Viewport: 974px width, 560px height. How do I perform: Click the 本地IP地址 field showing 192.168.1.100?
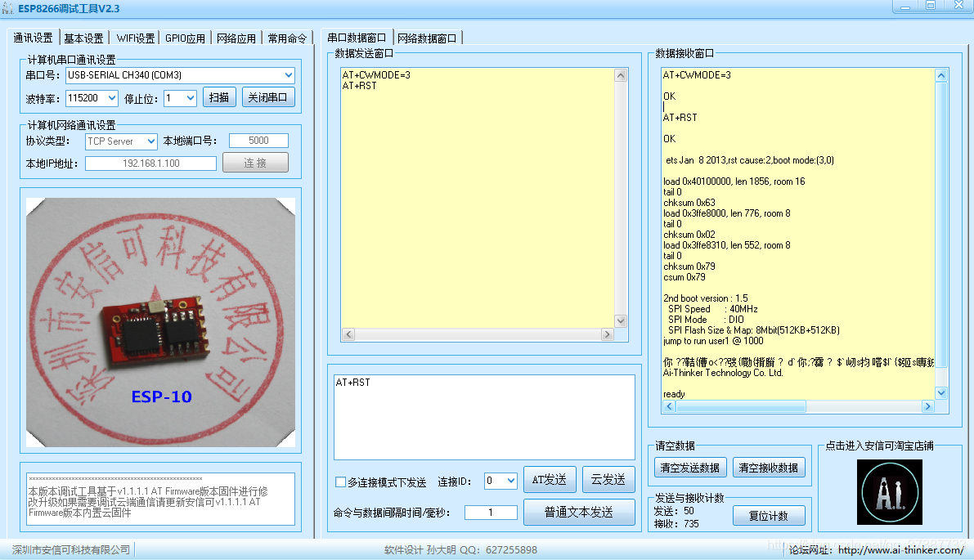pyautogui.click(x=151, y=164)
